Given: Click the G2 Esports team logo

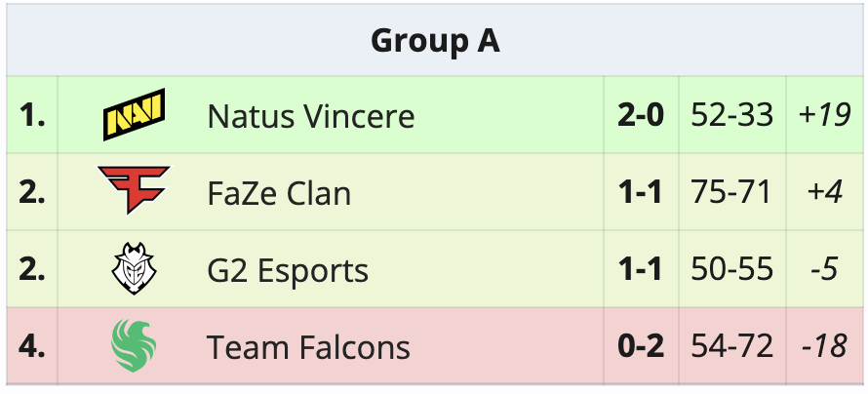Looking at the screenshot, I should (x=134, y=269).
